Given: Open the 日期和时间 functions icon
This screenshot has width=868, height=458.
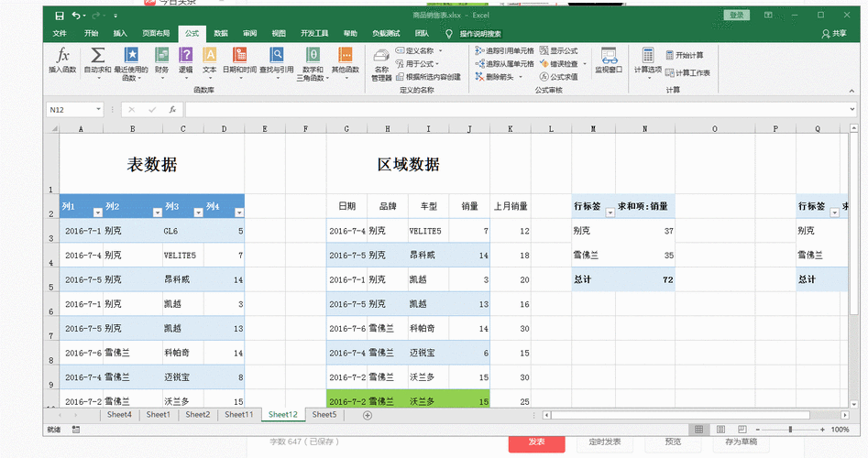Looking at the screenshot, I should point(239,57).
